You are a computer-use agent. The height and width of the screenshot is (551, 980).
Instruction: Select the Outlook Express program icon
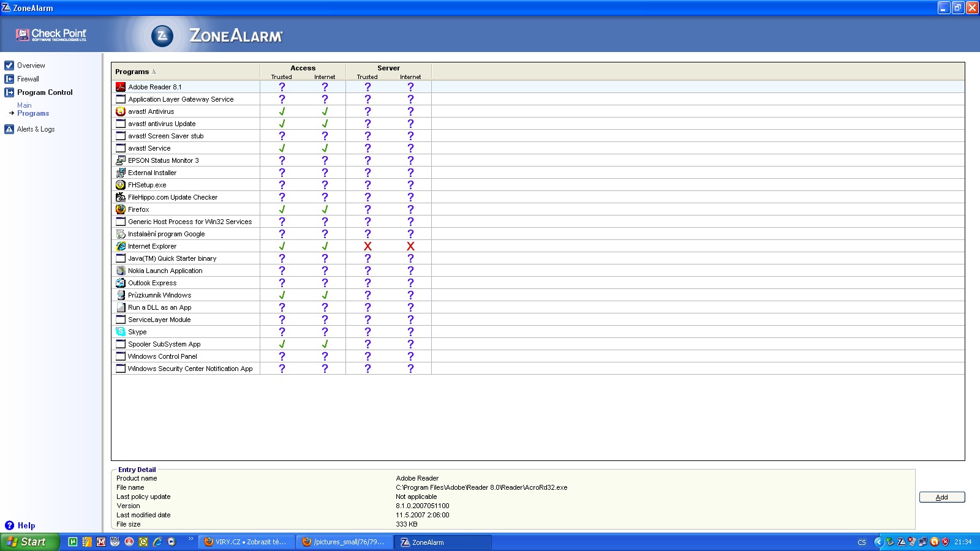click(x=121, y=283)
